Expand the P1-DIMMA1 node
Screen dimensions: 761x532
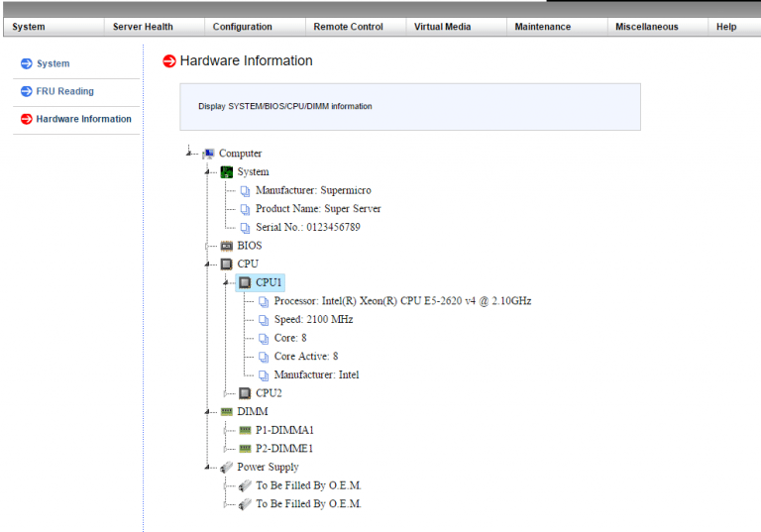[x=225, y=430]
